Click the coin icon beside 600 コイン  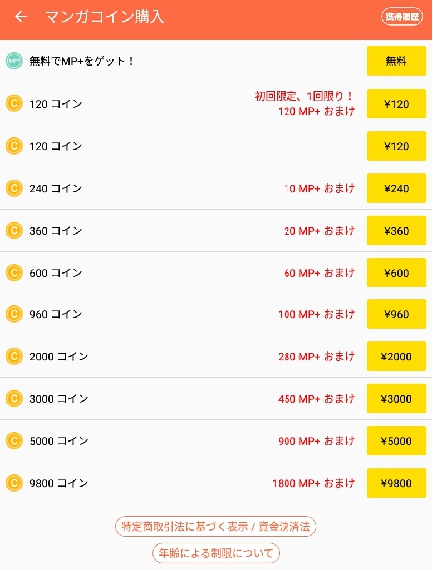click(x=14, y=273)
